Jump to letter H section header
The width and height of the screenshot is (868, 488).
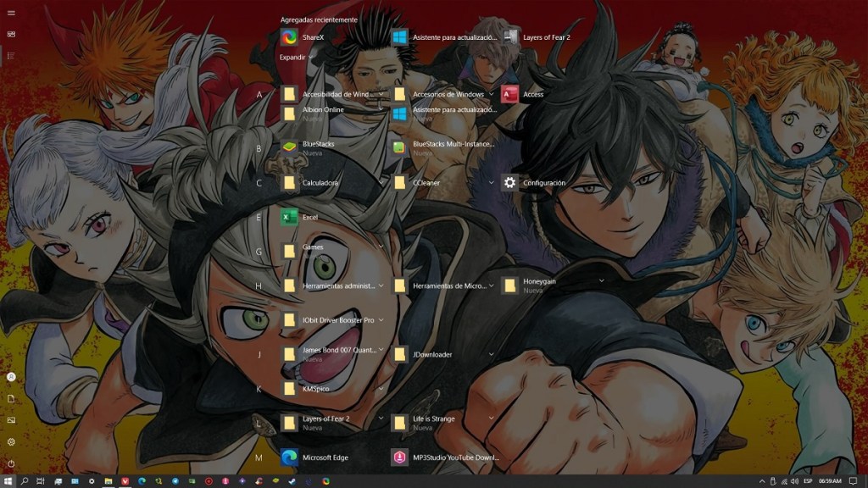click(x=259, y=286)
